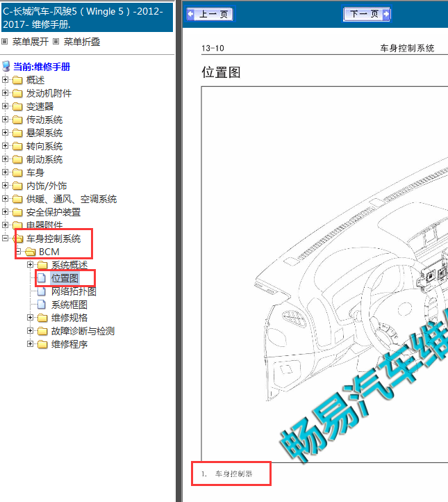Expand the 内饰/外饰 tree node
This screenshot has width=448, height=502.
(x=5, y=186)
